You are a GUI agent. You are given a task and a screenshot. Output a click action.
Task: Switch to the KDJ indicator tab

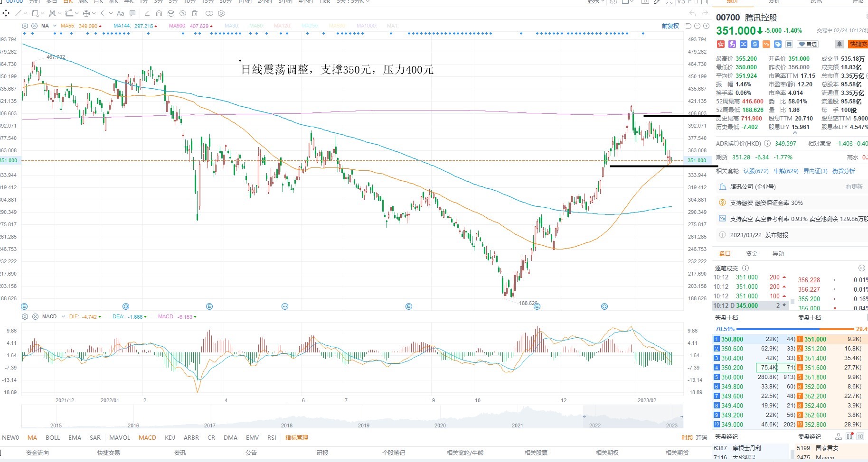pos(170,437)
